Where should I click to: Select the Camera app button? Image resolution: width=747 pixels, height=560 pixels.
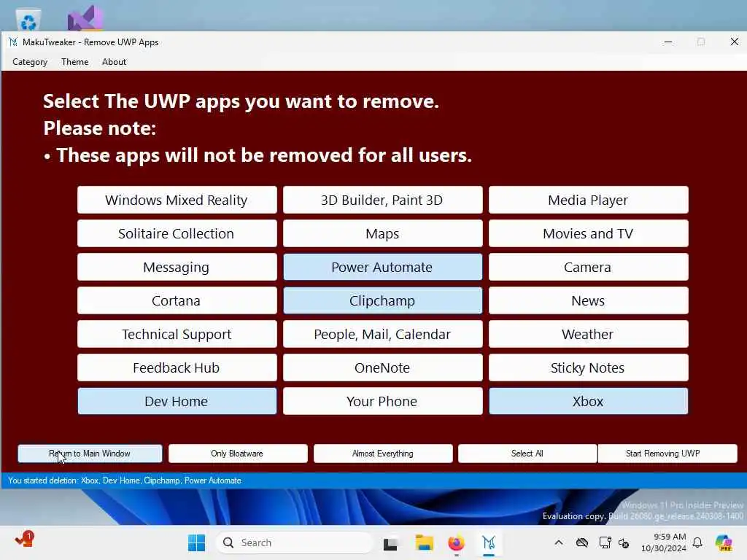tap(589, 267)
